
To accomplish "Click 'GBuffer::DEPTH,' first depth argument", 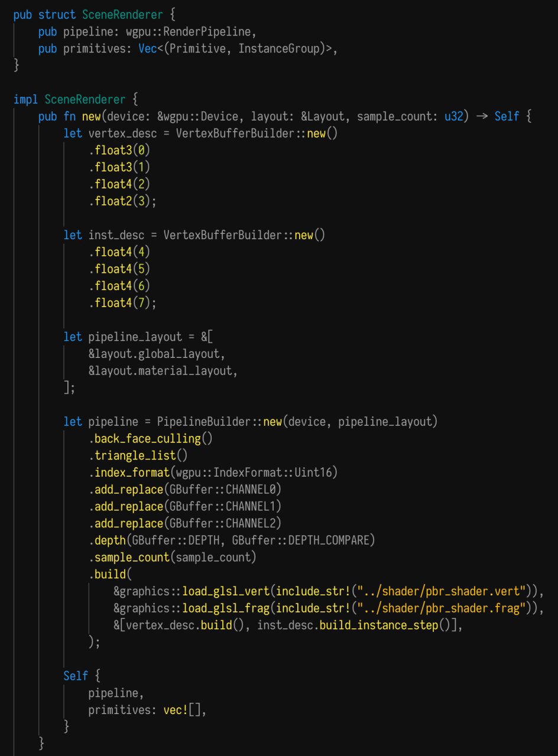I will [x=179, y=541].
